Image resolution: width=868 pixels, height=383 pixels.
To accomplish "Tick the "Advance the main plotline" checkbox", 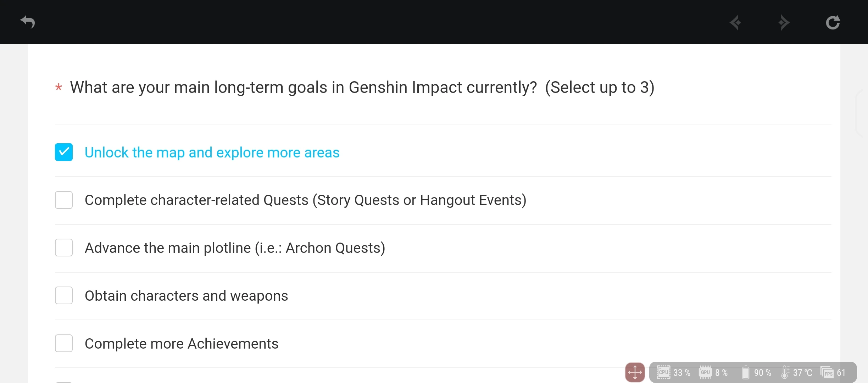I will pos(64,248).
